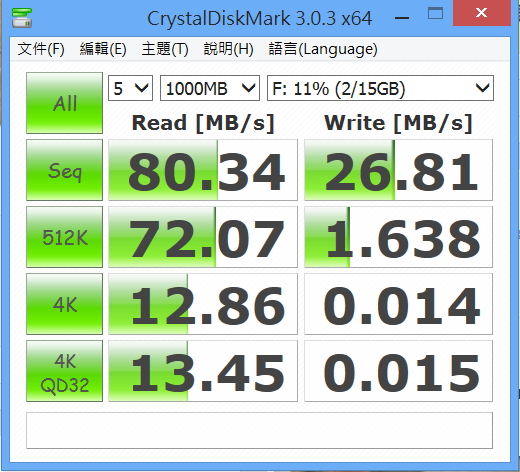520x472 pixels.
Task: Start the Seq sequential test
Action: click(x=65, y=170)
